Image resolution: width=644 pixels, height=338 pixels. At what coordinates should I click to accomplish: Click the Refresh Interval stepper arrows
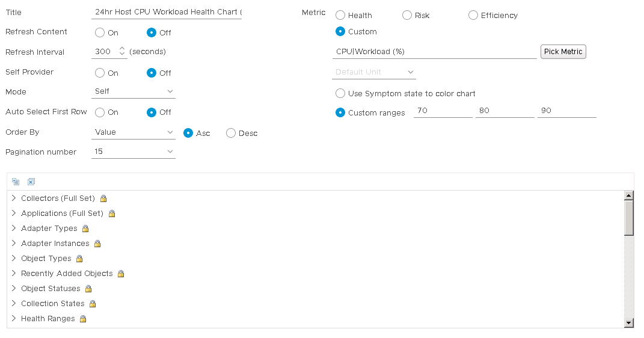pyautogui.click(x=122, y=52)
